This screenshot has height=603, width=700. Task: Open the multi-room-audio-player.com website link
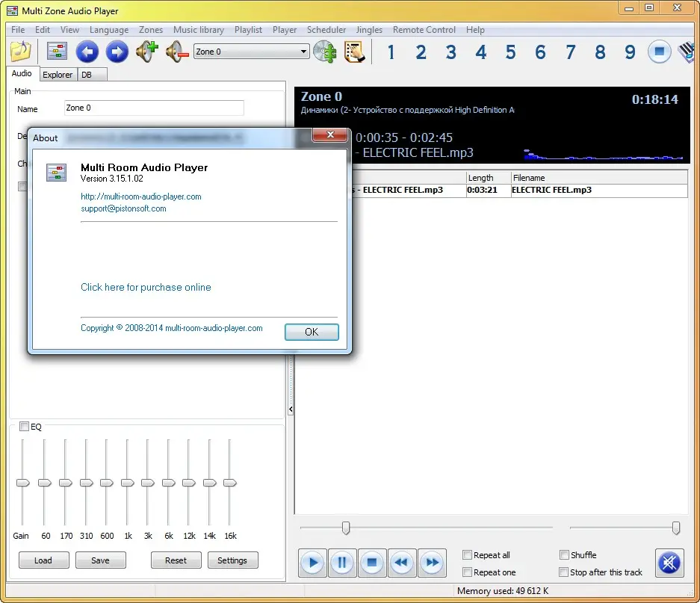tap(141, 197)
